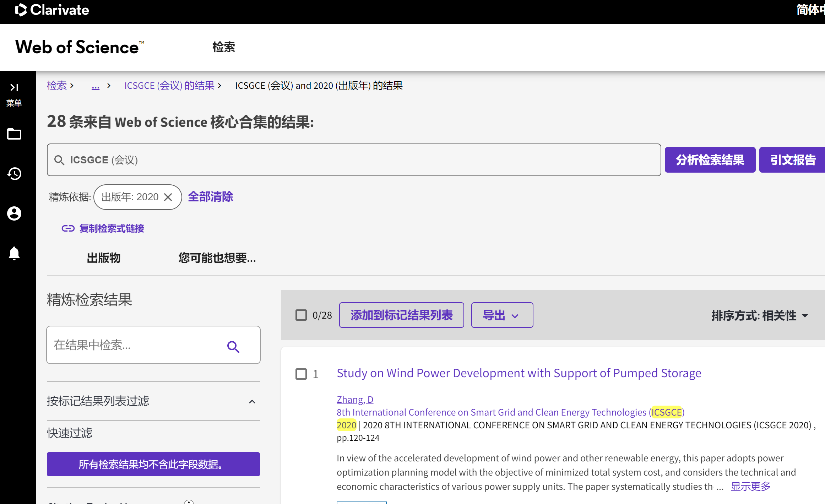Click the 菜单 label in sidebar
Screen dimensions: 825x504
14,103
